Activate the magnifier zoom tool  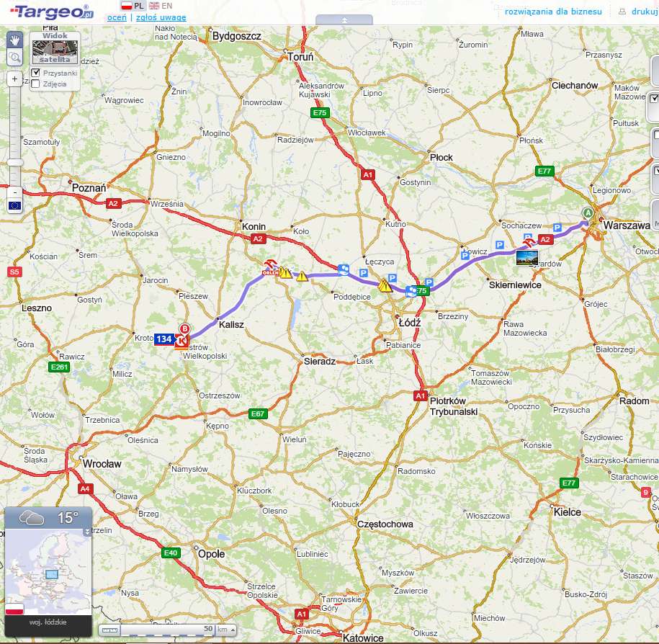14,58
